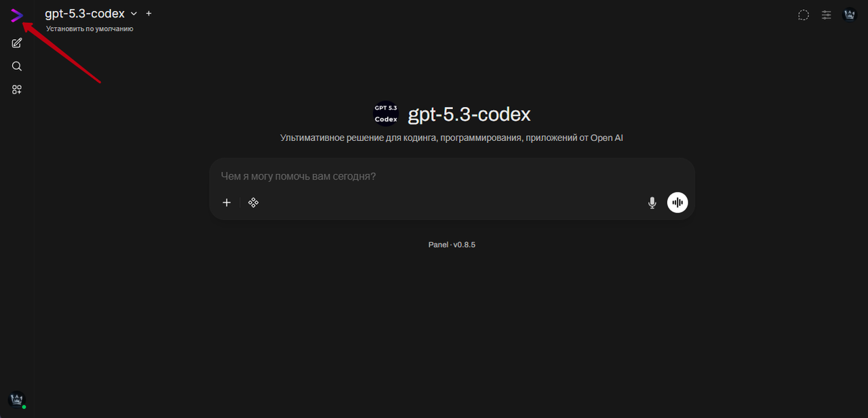The height and width of the screenshot is (418, 868).
Task: Open attachments plus button in prompt box
Action: (x=226, y=203)
